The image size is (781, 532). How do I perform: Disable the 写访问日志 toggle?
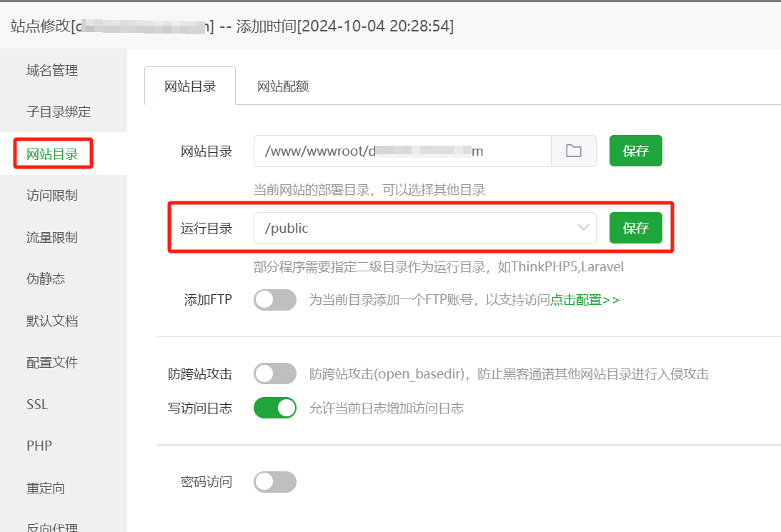[x=275, y=408]
